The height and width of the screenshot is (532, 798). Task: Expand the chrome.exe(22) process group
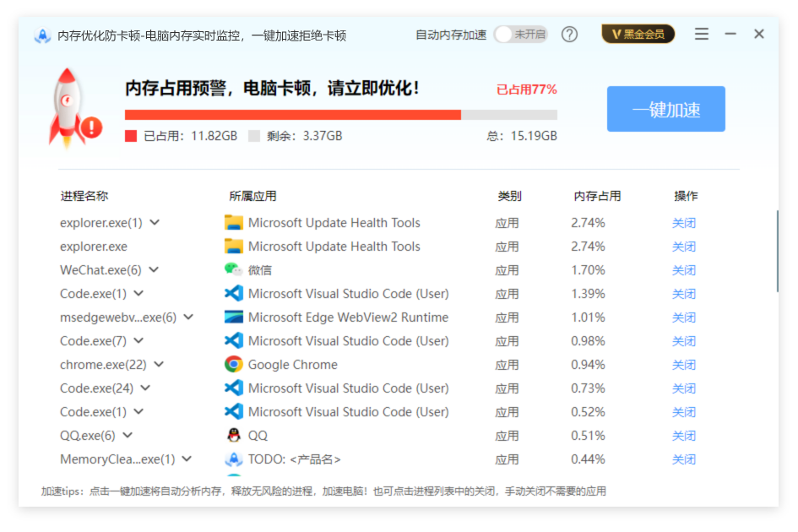(x=159, y=365)
